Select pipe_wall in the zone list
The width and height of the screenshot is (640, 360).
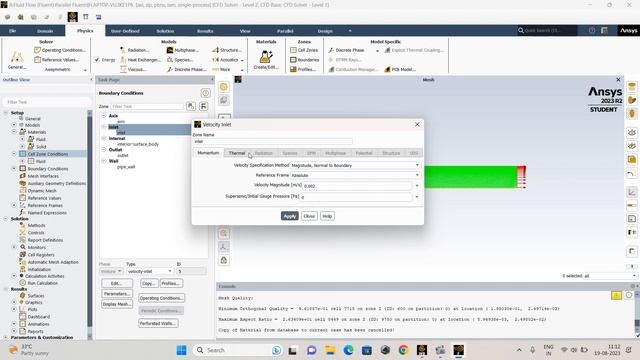(x=126, y=167)
